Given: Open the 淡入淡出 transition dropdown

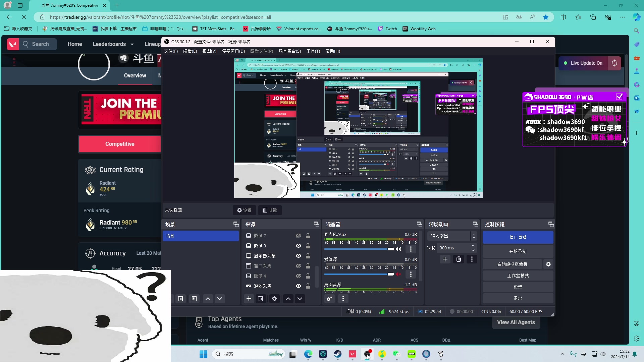Looking at the screenshot, I should [452, 236].
